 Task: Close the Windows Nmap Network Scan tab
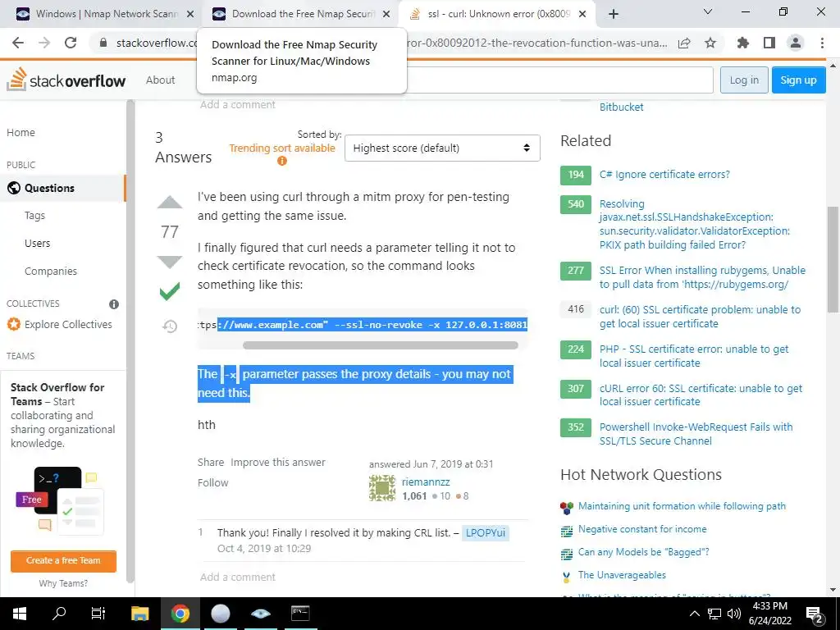(190, 14)
